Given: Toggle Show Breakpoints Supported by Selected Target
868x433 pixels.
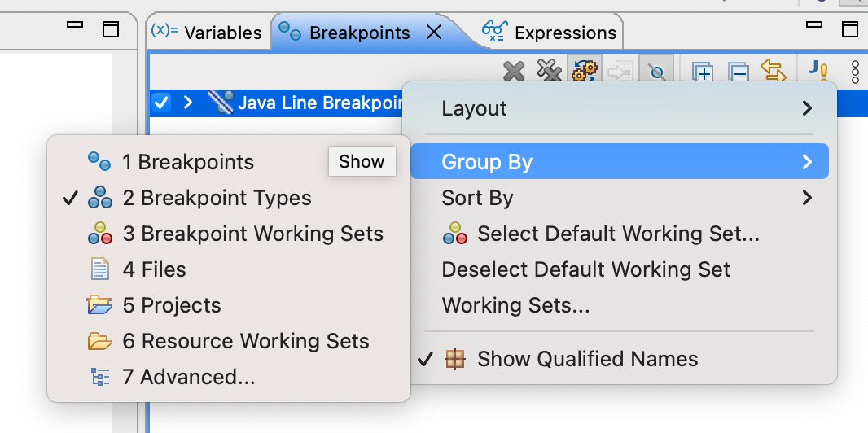Looking at the screenshot, I should [585, 72].
